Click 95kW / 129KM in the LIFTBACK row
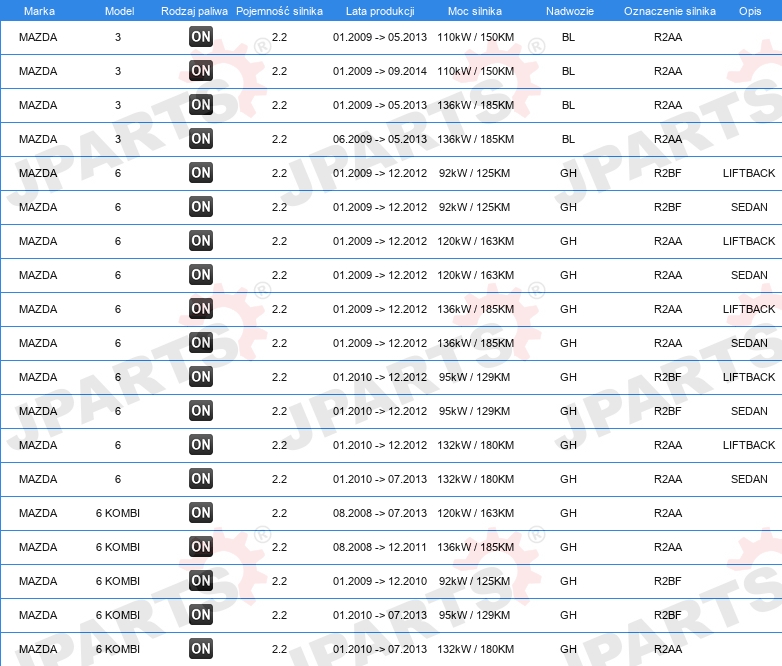782x666 pixels. click(474, 377)
